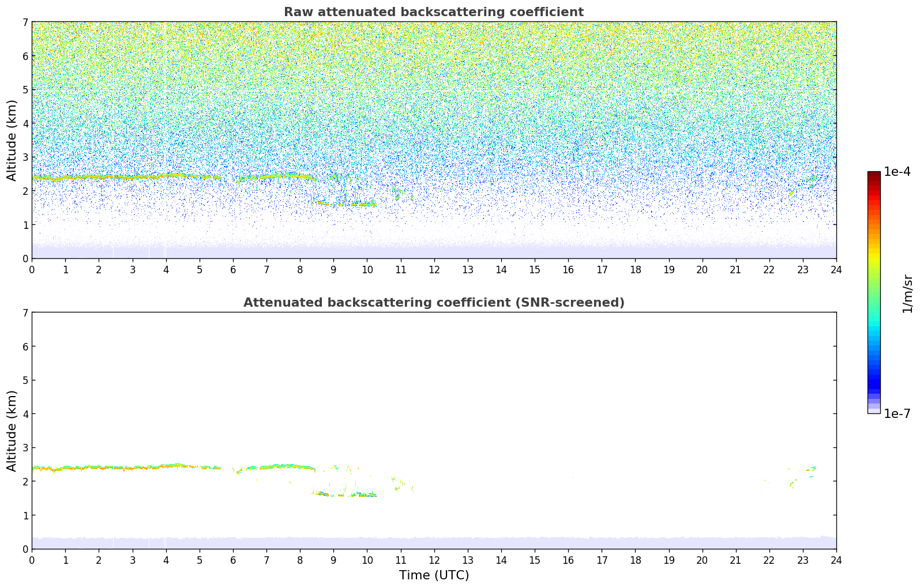Click the cloud layer at 2 UTC in lower plot

(99, 467)
